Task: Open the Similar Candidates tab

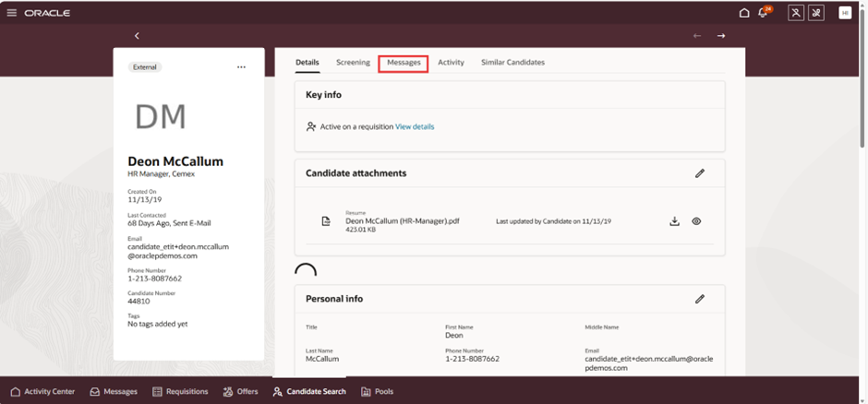Action: pyautogui.click(x=512, y=63)
